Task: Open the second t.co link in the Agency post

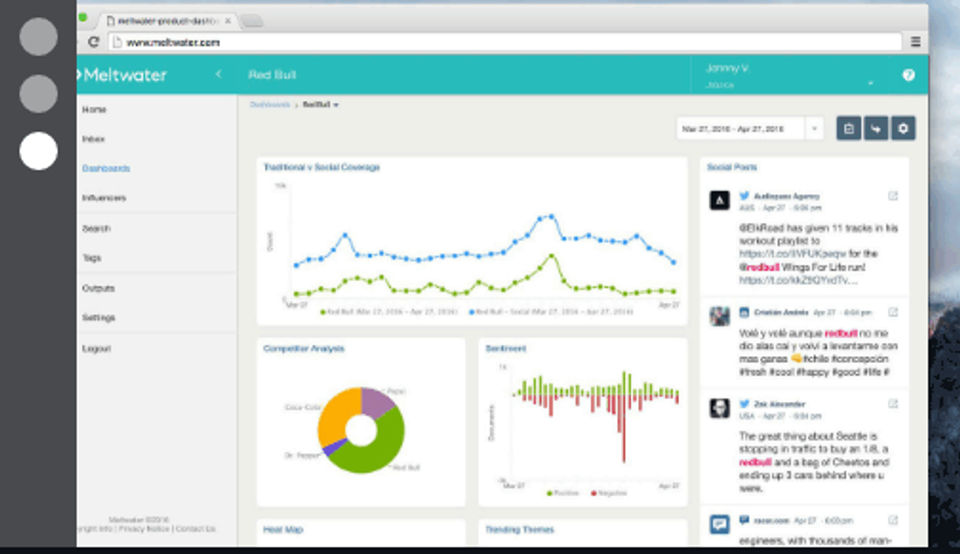Action: pyautogui.click(x=798, y=280)
